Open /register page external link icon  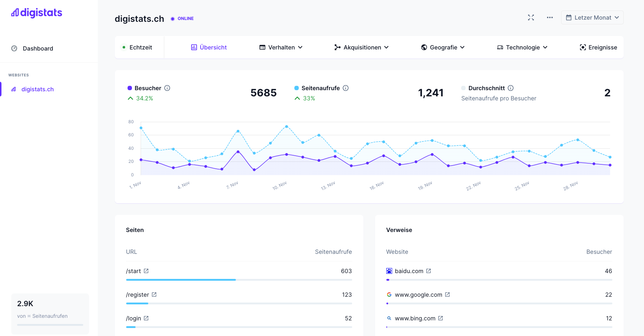[154, 295]
